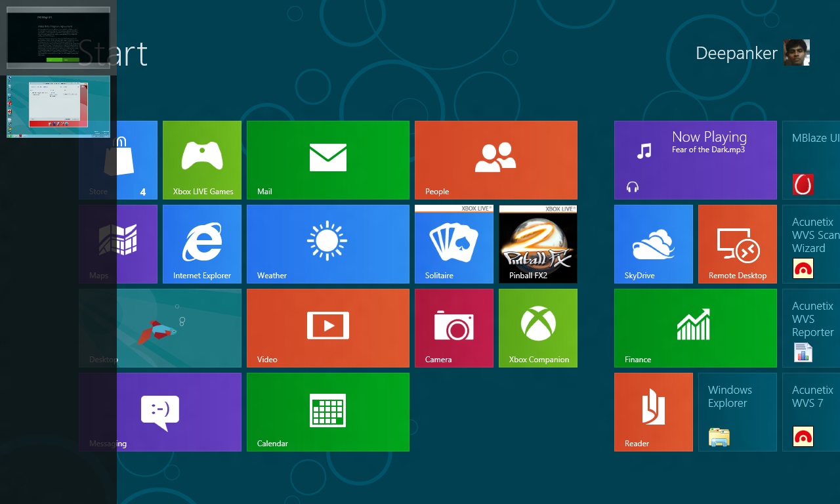
Task: Open Windows Explorer tile
Action: (x=738, y=412)
